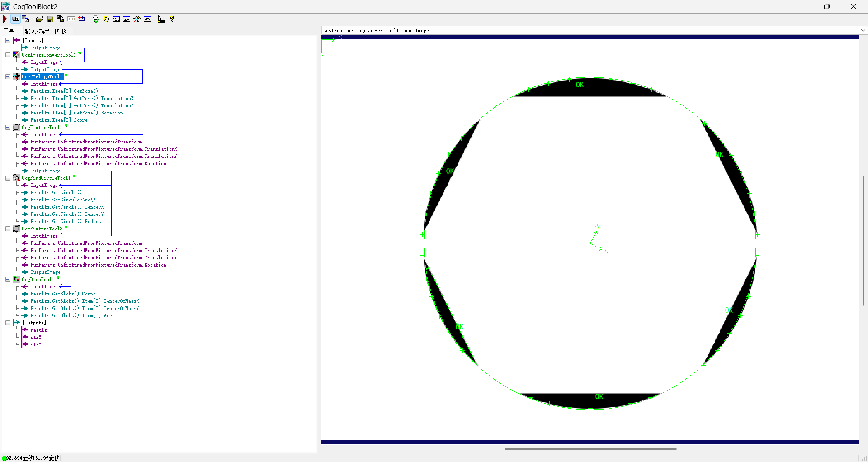Click the reset icon with the red diamond
Image resolution: width=868 pixels, height=462 pixels.
point(82,19)
